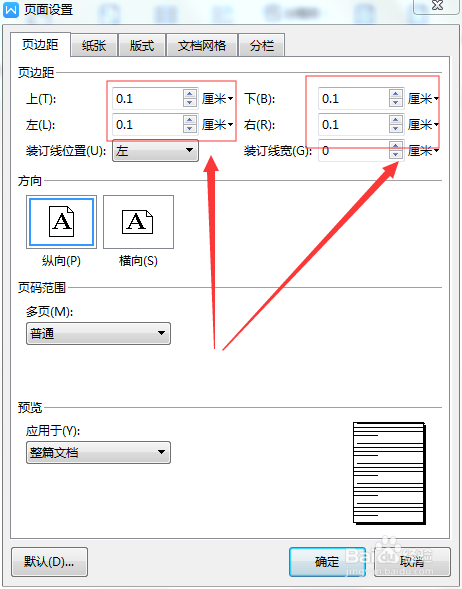The image size is (462, 589).
Task: Increase 装订线宽(G) value with up arrow
Action: (x=396, y=146)
